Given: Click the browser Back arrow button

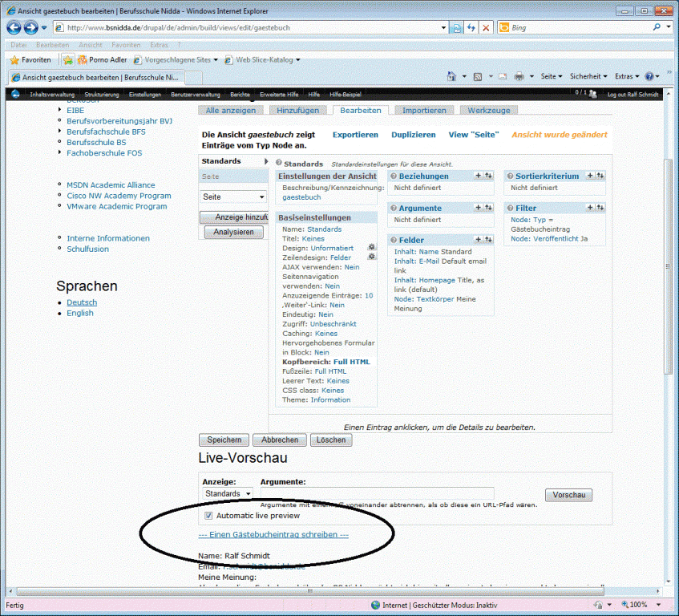Looking at the screenshot, I should (14, 27).
